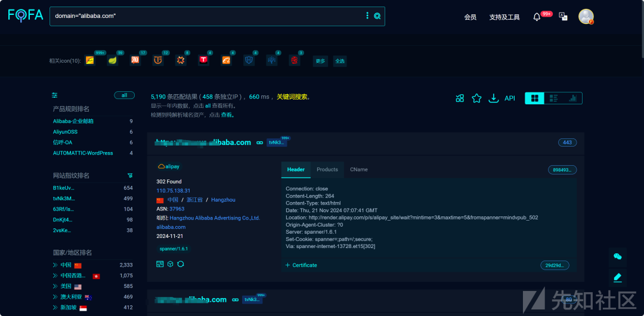Click the 全选 select-all button
This screenshot has width=644, height=316.
340,61
